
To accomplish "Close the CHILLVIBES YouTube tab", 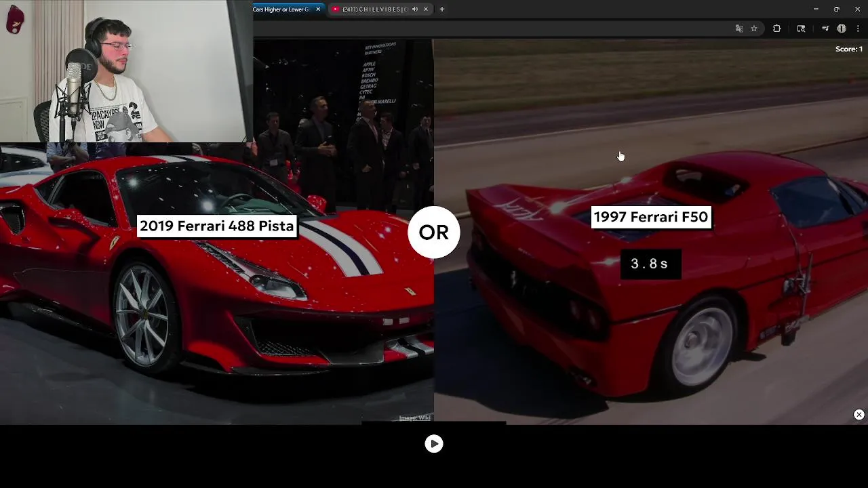I will [x=426, y=9].
